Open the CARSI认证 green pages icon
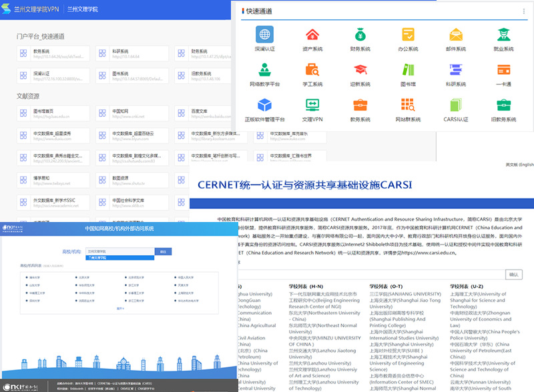Image resolution: width=534 pixels, height=392 pixels. (456, 105)
